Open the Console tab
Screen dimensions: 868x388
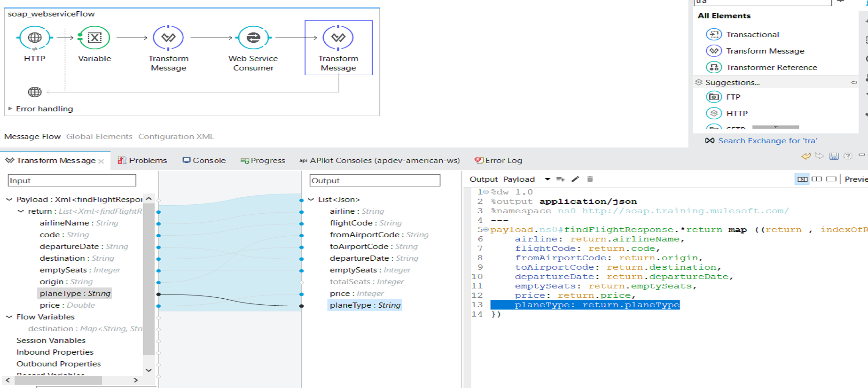click(204, 160)
